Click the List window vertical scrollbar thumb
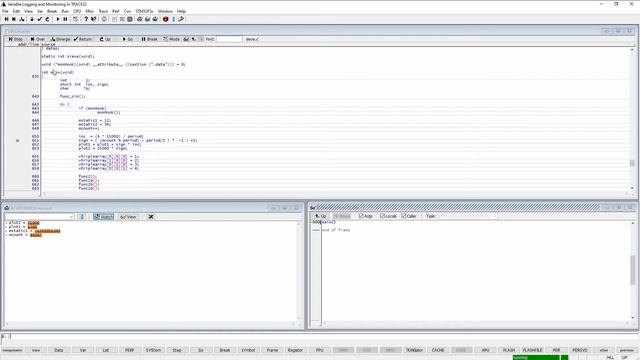This screenshot has height=360, width=640. tap(632, 163)
